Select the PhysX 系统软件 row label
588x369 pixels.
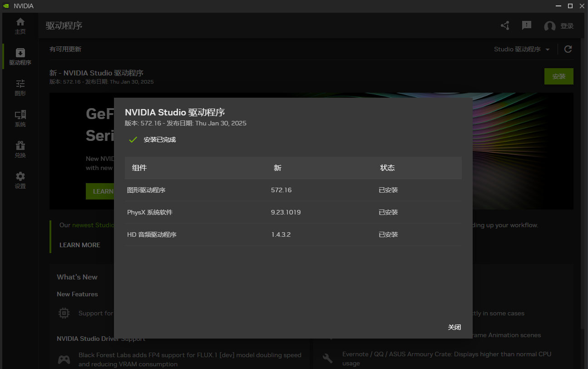pos(150,212)
